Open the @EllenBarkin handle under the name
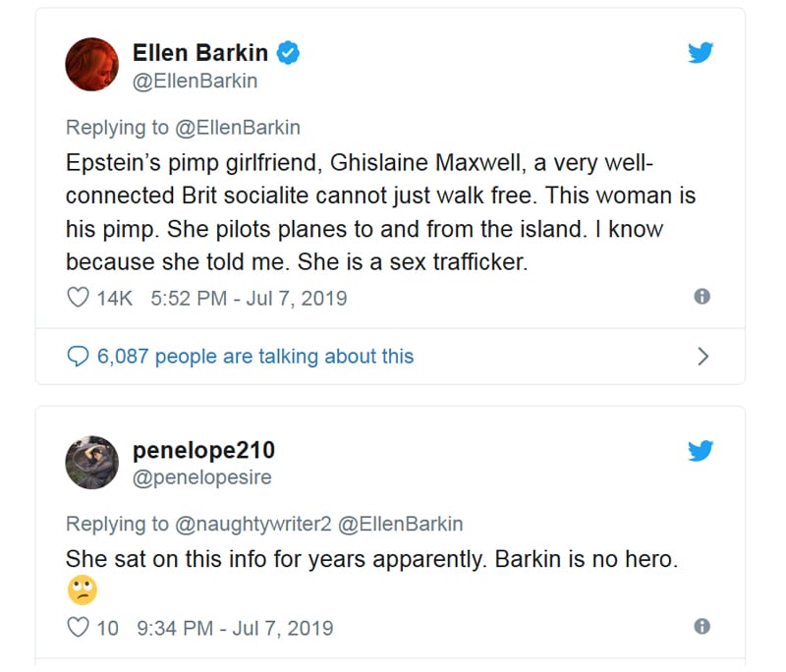 point(195,82)
